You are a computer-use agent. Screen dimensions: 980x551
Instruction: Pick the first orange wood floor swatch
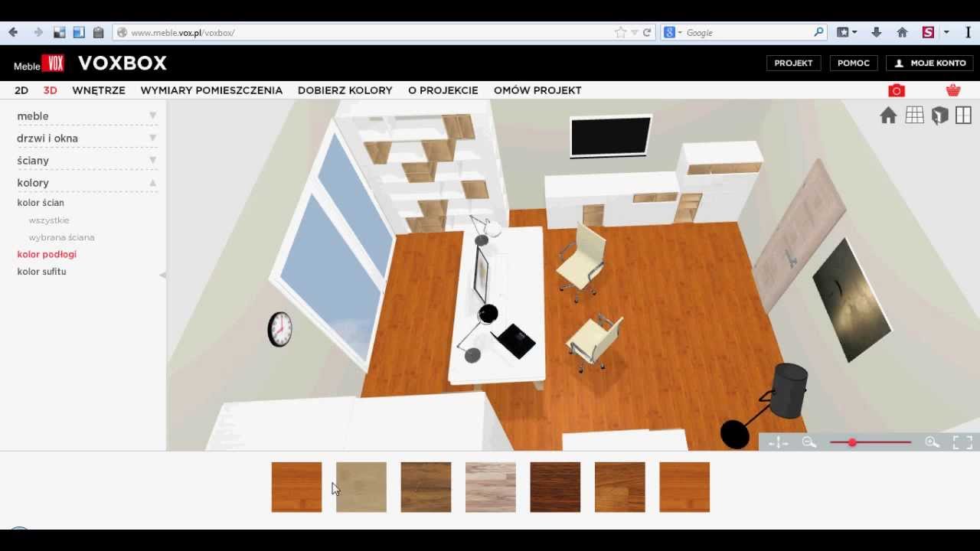[x=296, y=487]
